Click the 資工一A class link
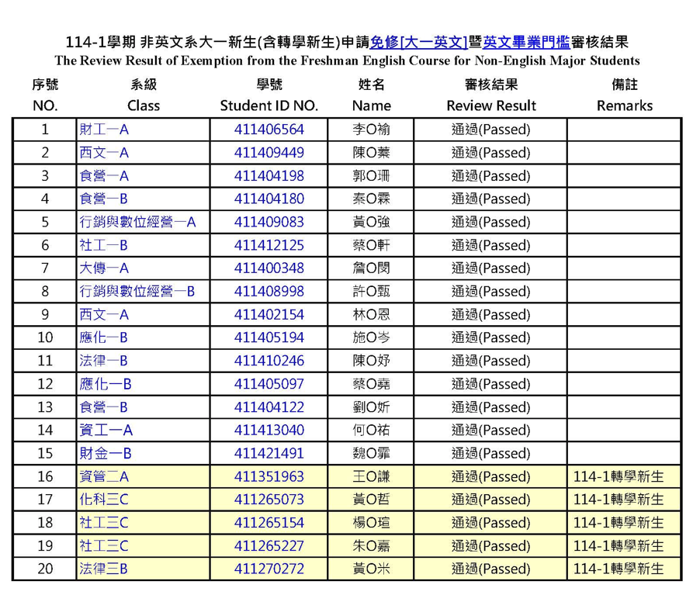Screen dimensions: 700x595 click(106, 430)
